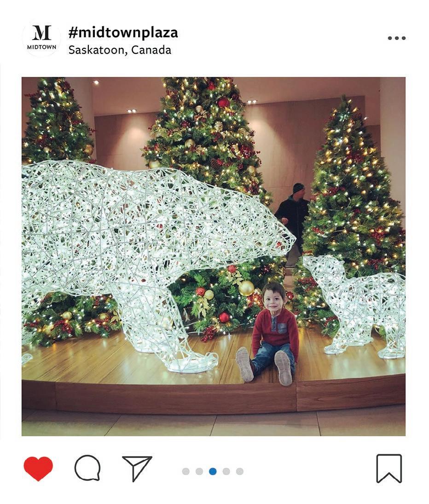
Task: Open the #midtownplaza hashtag link
Action: 123,33
